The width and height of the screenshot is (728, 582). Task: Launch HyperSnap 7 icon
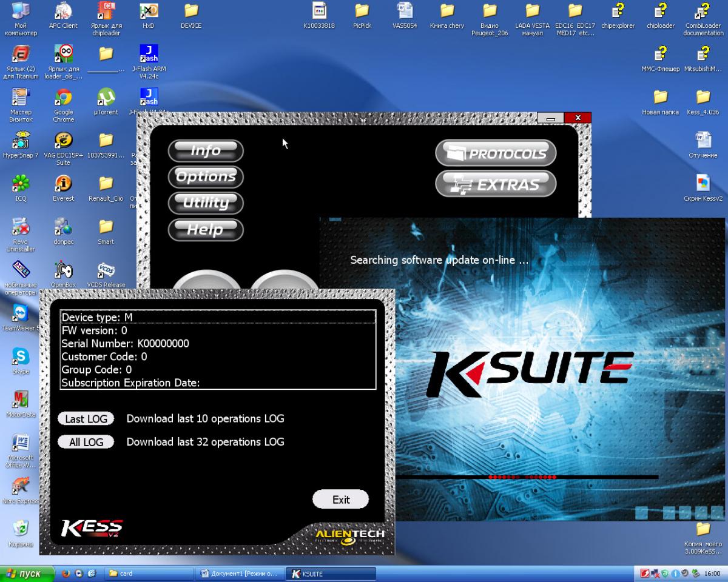click(21, 145)
